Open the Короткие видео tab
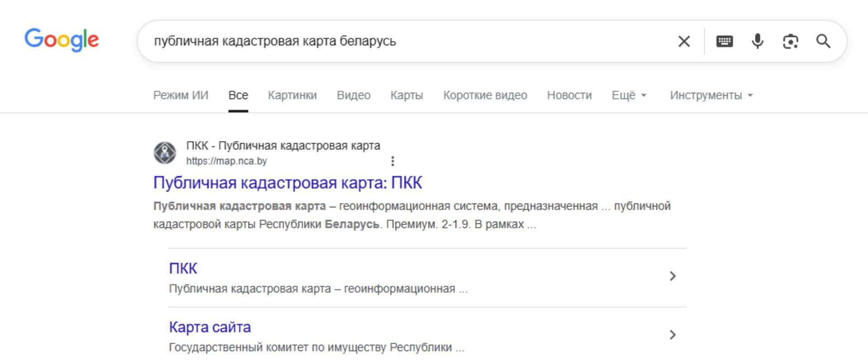The width and height of the screenshot is (868, 362). [485, 95]
